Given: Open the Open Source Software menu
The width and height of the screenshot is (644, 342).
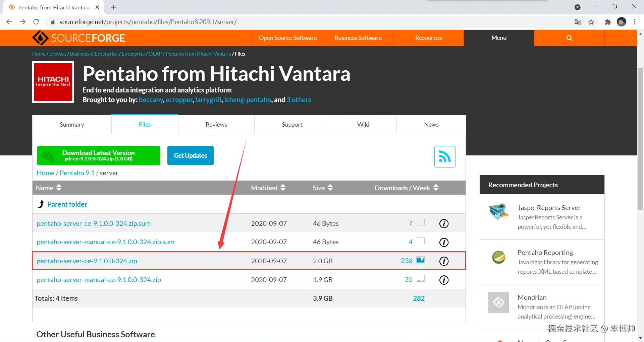Looking at the screenshot, I should [x=288, y=38].
